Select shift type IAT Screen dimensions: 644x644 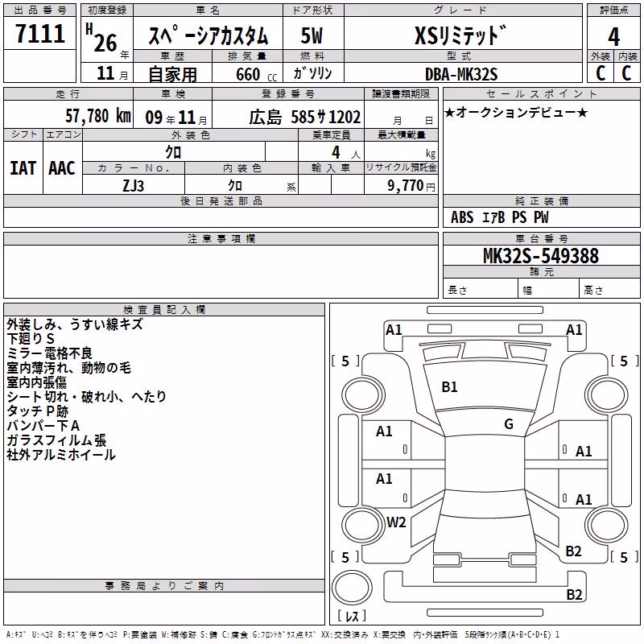click(23, 168)
